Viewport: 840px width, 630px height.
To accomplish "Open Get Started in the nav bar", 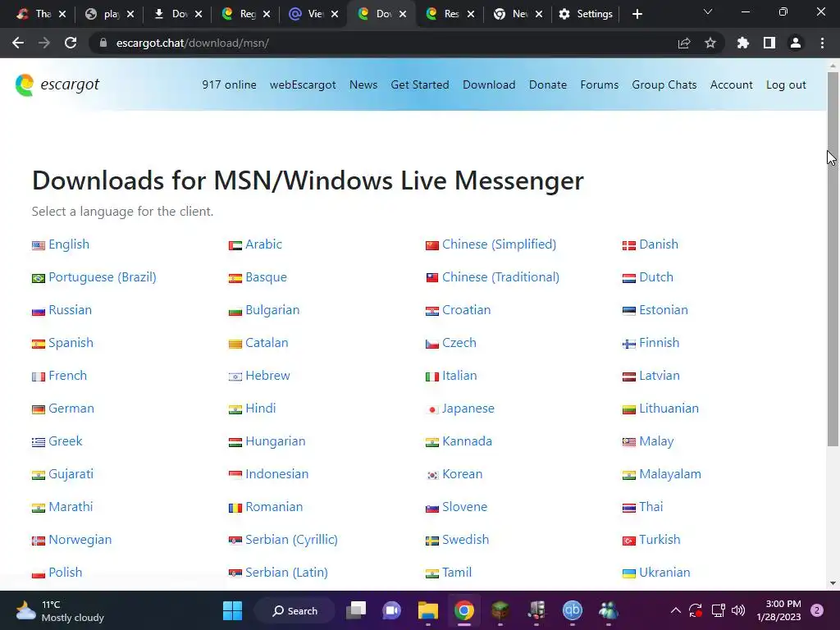I will click(420, 84).
